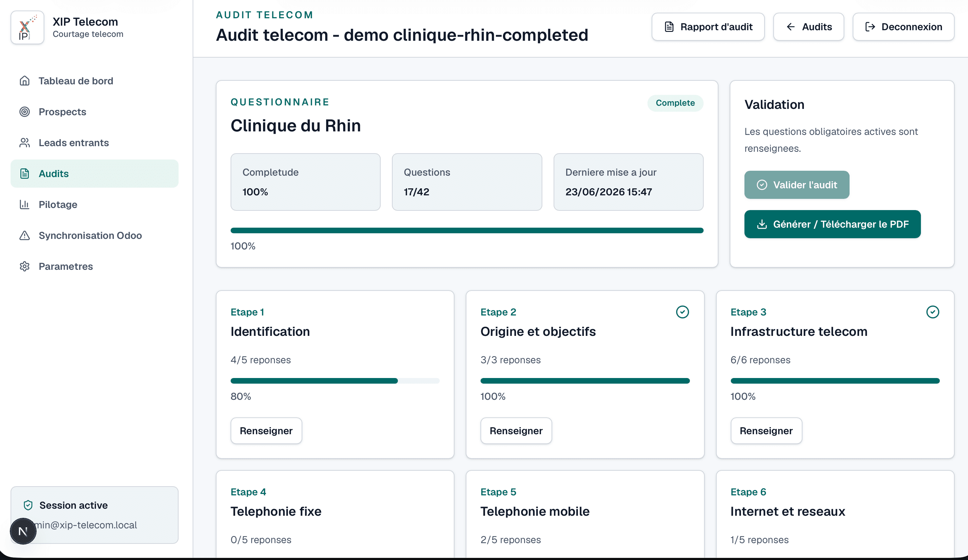Click the Etape 3 progress bar
The width and height of the screenshot is (968, 560).
pos(835,381)
